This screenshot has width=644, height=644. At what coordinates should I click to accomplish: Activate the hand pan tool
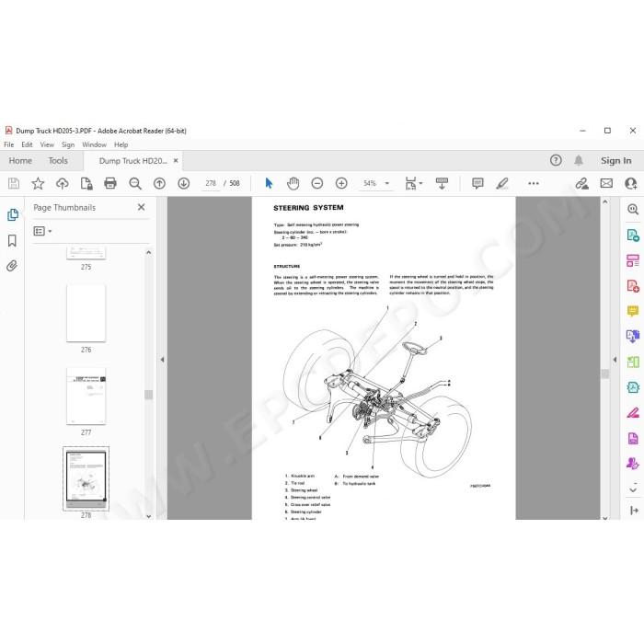293,183
